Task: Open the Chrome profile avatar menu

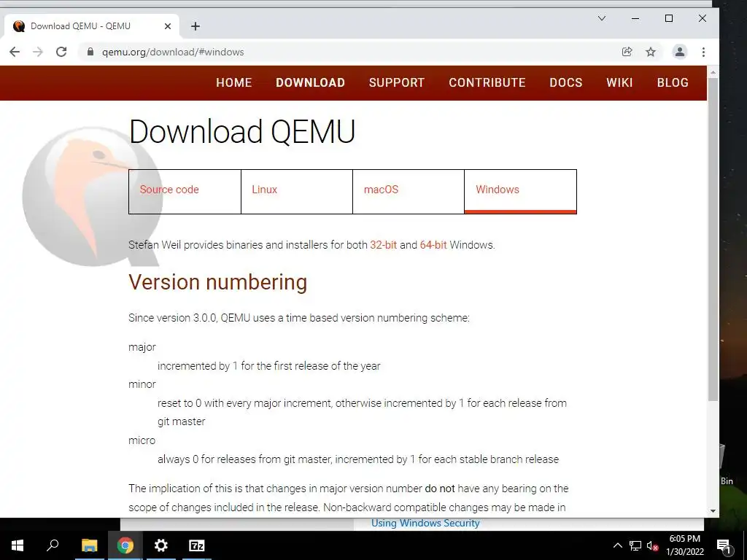Action: [x=680, y=52]
